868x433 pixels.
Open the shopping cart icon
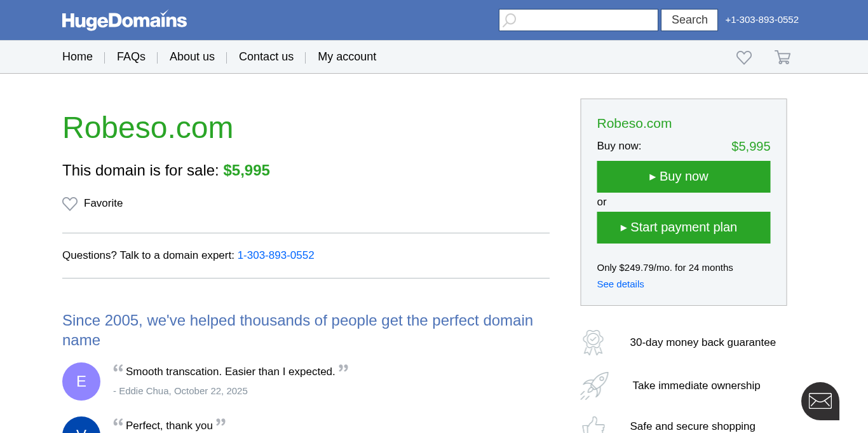tap(782, 57)
